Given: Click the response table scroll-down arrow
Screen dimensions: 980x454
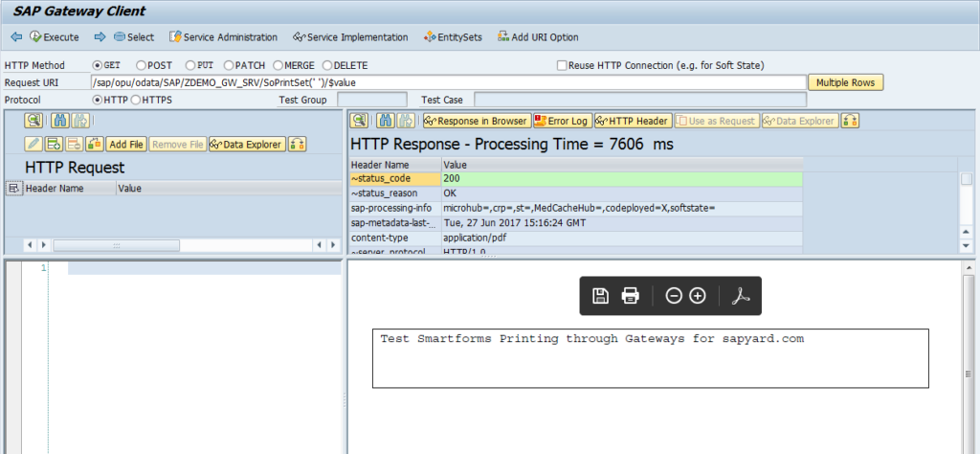Looking at the screenshot, I should click(967, 246).
